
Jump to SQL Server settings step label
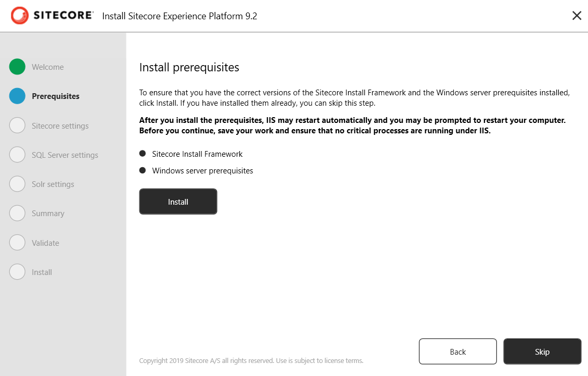(x=65, y=155)
